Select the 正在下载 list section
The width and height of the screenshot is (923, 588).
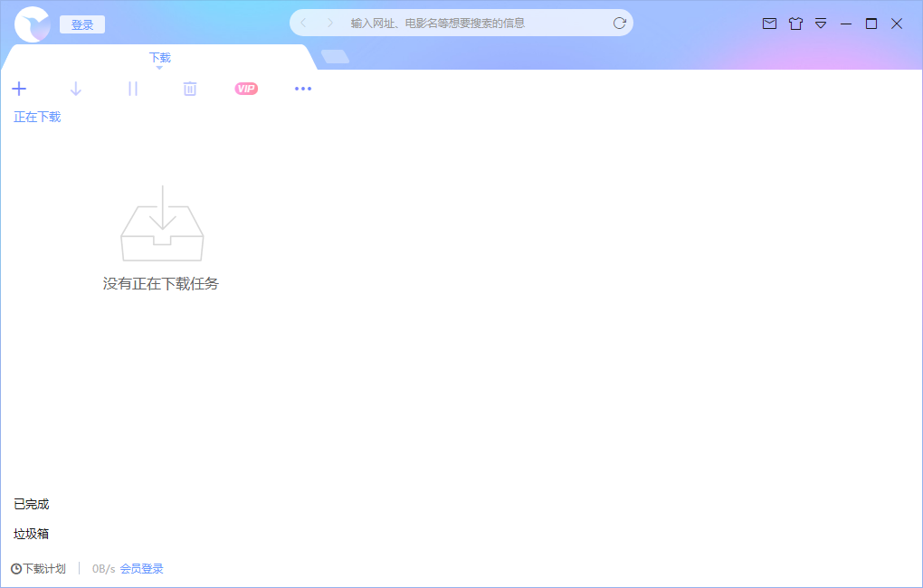37,117
